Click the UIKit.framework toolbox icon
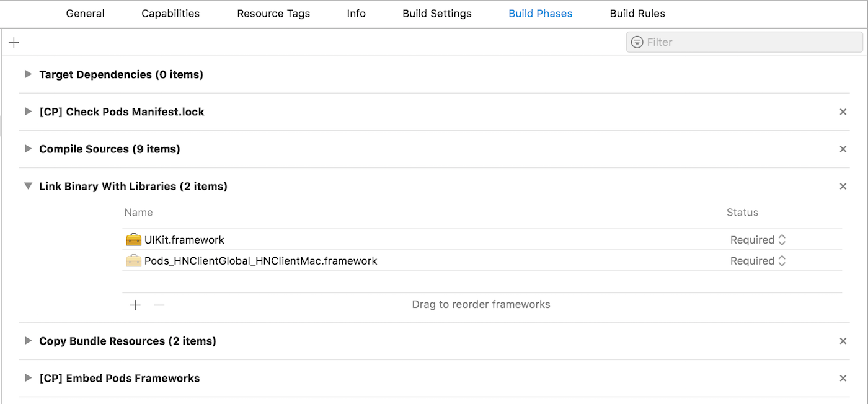 133,240
